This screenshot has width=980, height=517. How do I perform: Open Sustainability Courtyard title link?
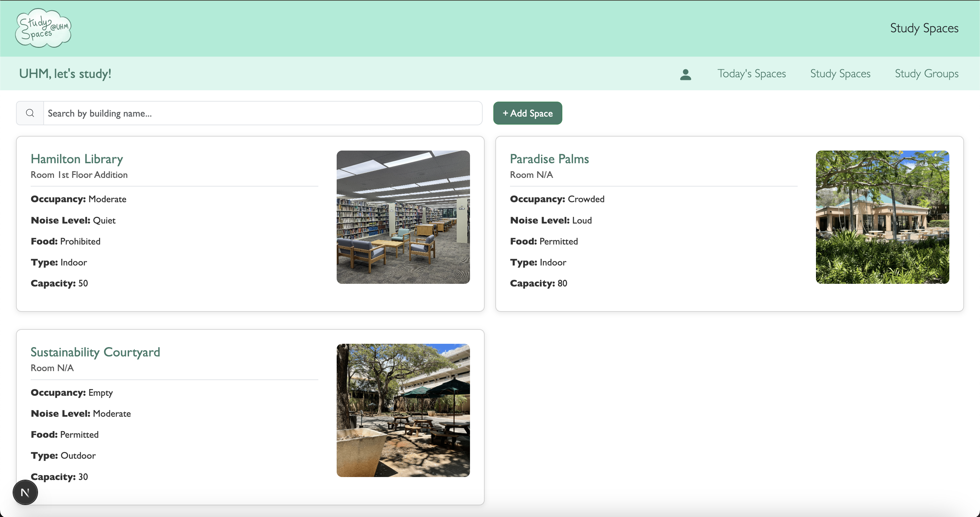(95, 352)
